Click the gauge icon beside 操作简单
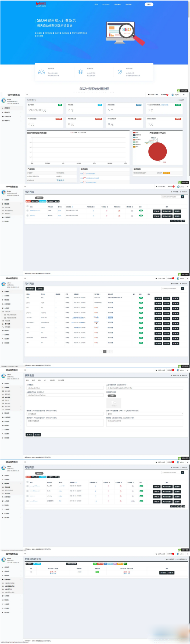 coord(41,72)
